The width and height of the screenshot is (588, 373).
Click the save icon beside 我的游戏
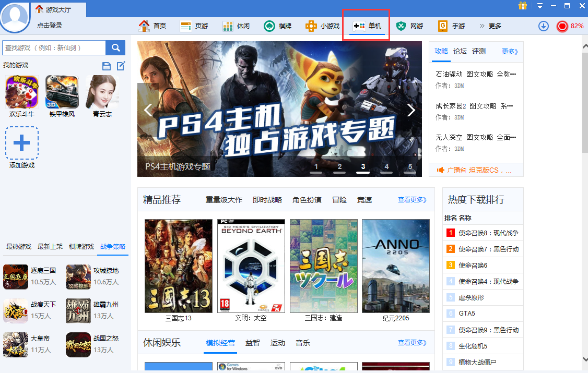pos(107,66)
